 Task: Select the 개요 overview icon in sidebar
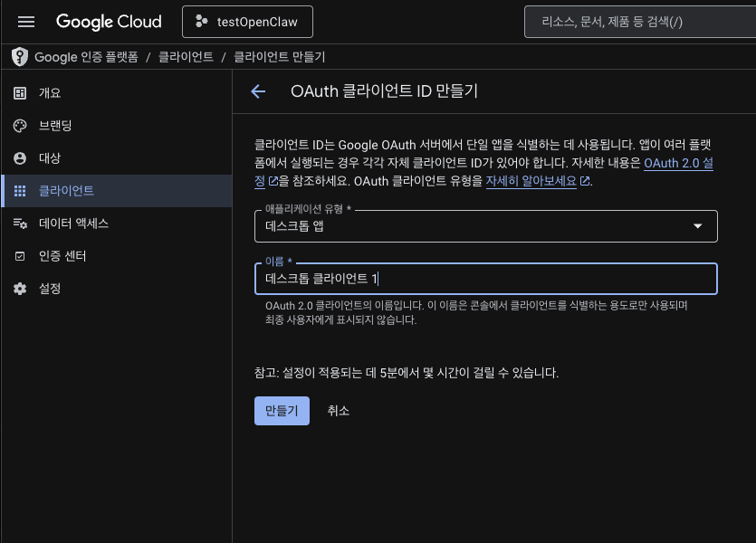(21, 92)
